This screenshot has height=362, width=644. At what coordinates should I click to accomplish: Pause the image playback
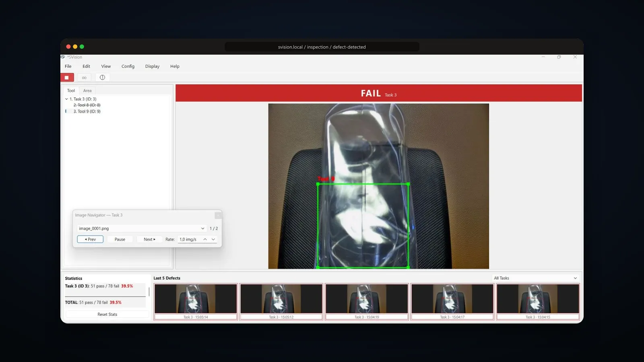(120, 239)
